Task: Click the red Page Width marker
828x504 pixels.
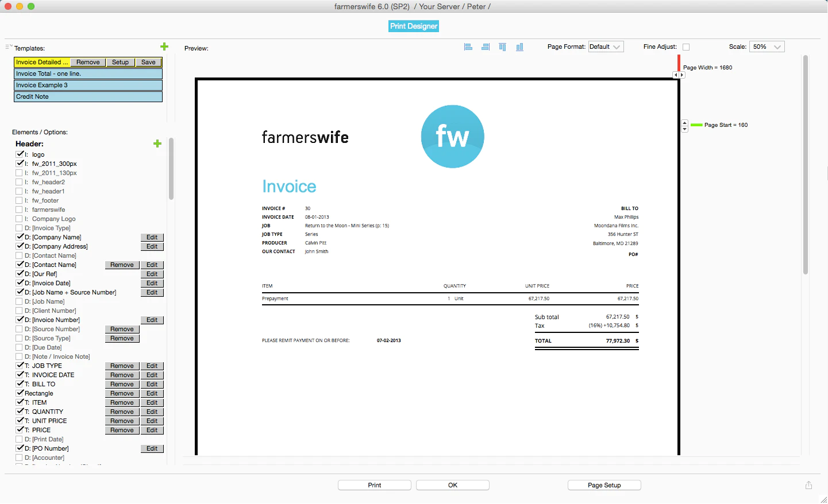Action: click(x=679, y=63)
